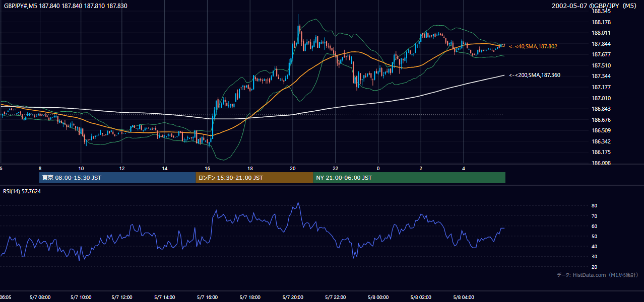The width and height of the screenshot is (644, 302).
Task: Click hour tick 12 below price chart
Action: click(122, 168)
